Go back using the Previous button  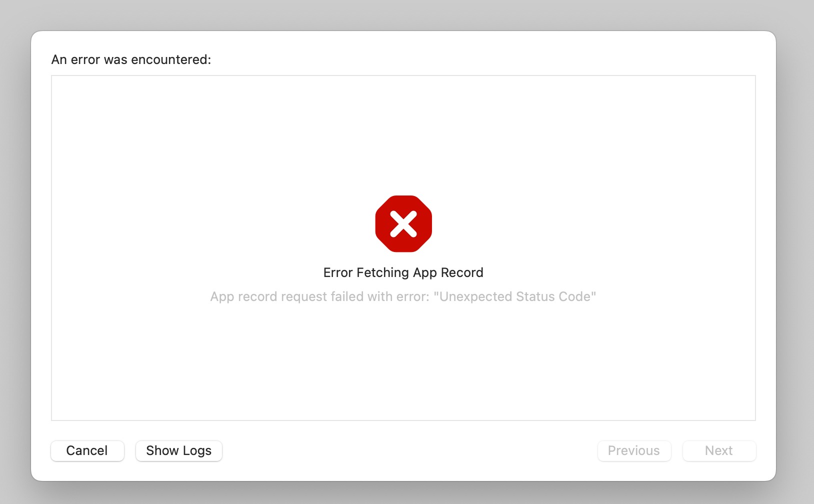point(634,450)
